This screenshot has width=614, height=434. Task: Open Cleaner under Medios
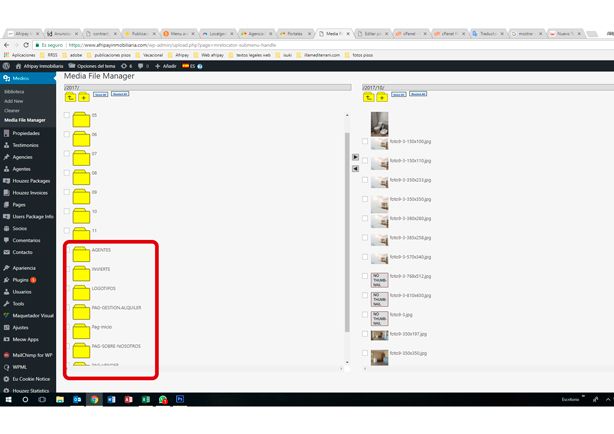(12, 110)
